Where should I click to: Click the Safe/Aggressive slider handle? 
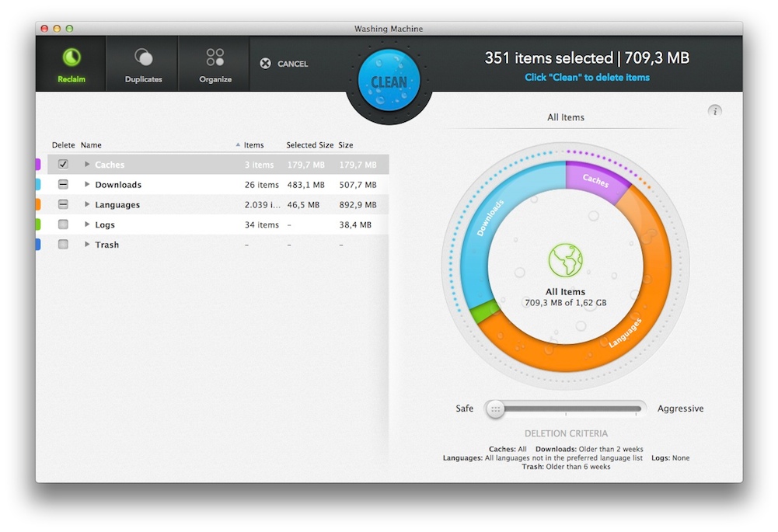tap(494, 409)
